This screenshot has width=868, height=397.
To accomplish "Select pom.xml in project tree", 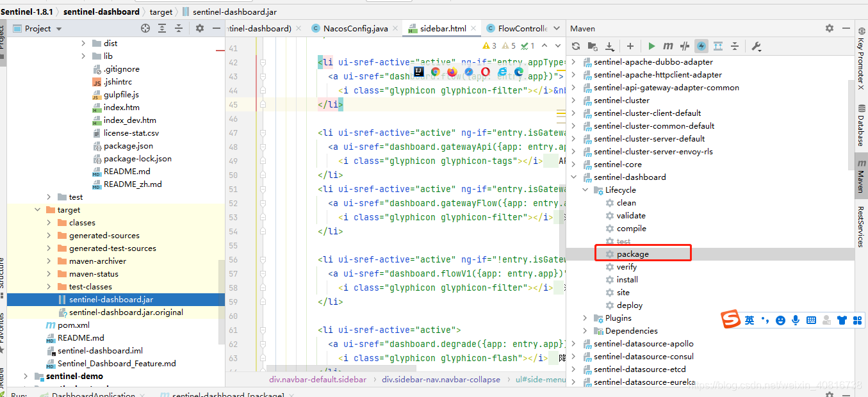I will pos(74,325).
